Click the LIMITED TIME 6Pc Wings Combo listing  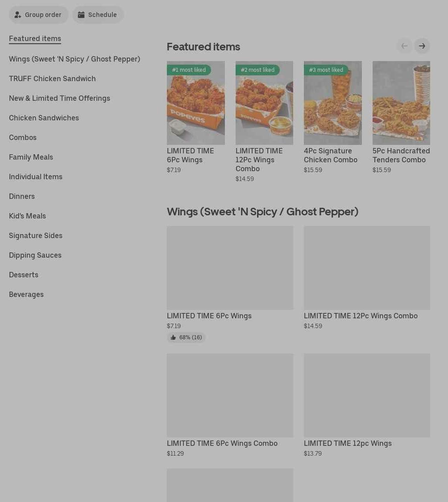pyautogui.click(x=230, y=405)
